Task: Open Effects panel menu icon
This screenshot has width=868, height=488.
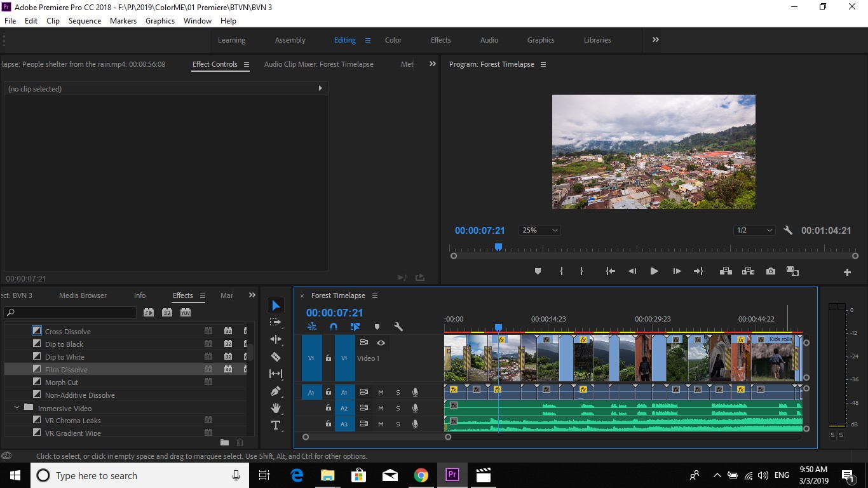Action: (203, 295)
